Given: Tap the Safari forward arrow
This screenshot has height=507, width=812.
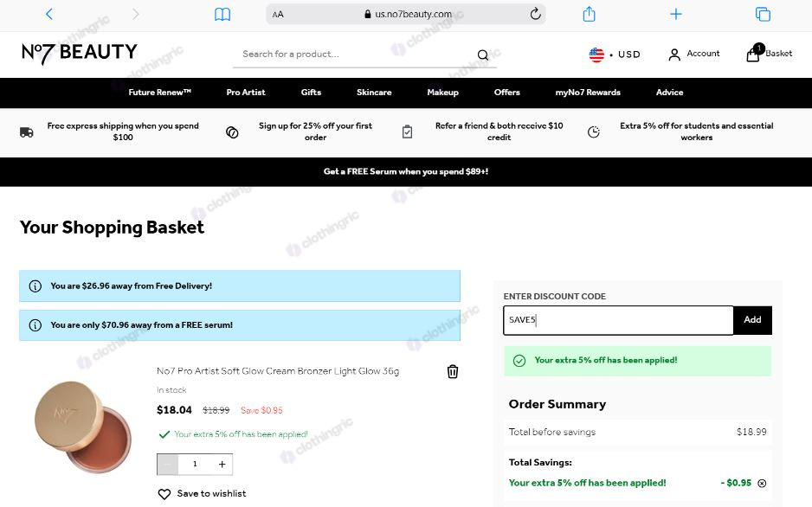Looking at the screenshot, I should click(x=136, y=14).
